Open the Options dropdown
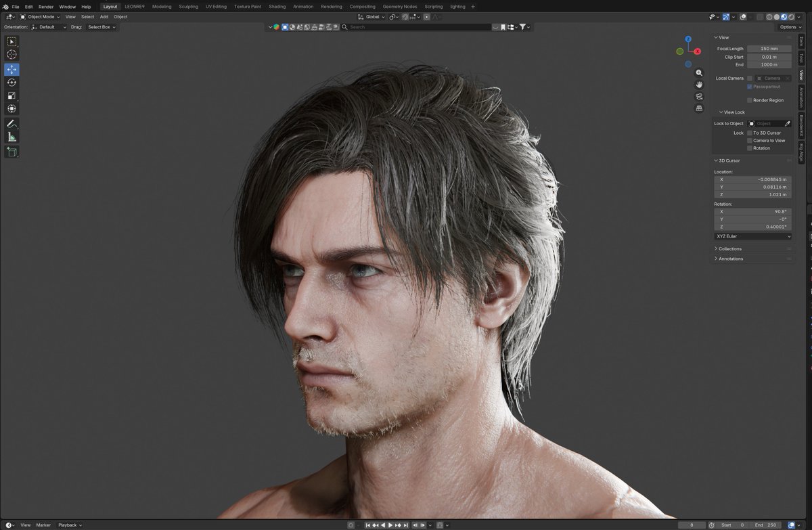Viewport: 812px width, 530px height. click(790, 26)
